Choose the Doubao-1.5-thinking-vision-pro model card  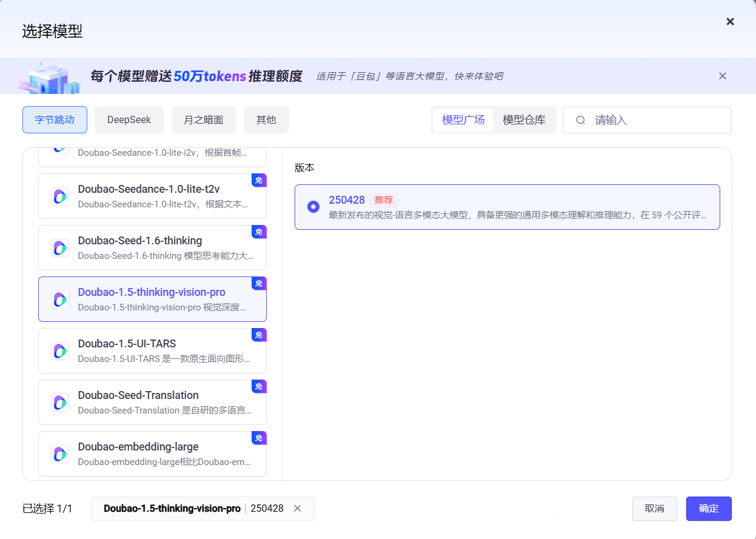point(152,300)
